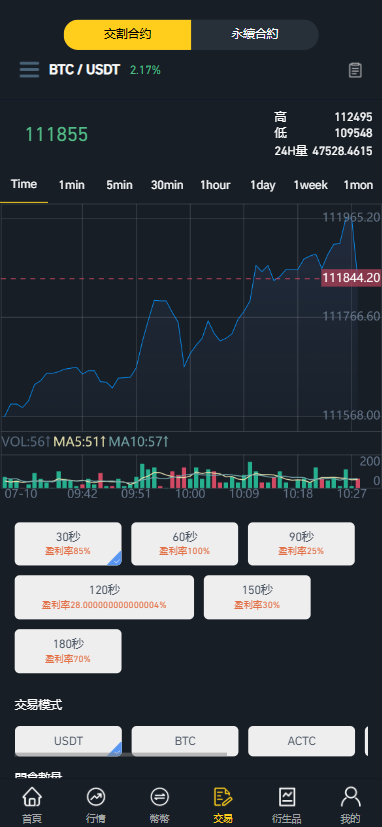This screenshot has height=827, width=382.
Task: Pick the 180秒 duration button
Action: click(68, 651)
